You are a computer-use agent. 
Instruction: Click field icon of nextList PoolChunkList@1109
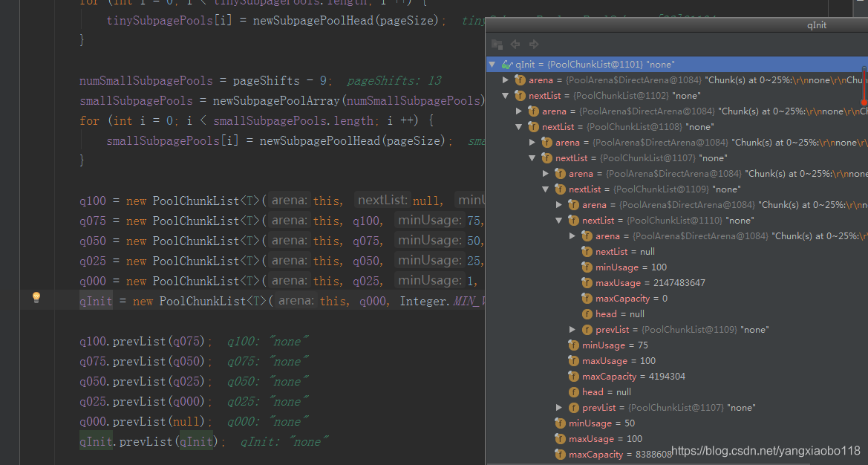560,189
